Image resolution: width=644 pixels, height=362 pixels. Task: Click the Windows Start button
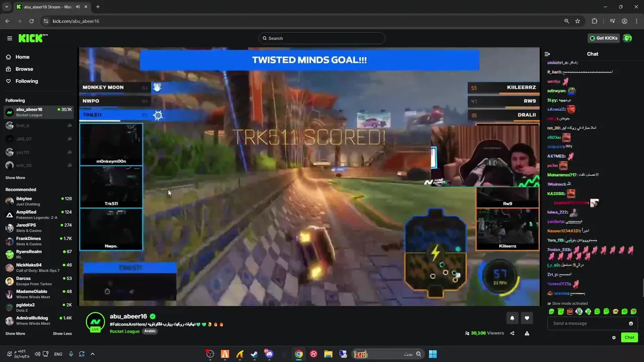[433, 354]
